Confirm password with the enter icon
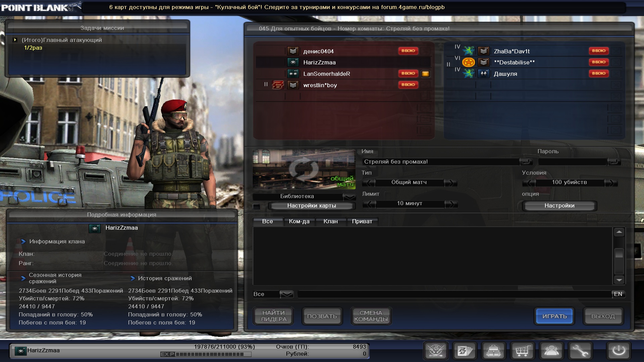The width and height of the screenshot is (644, 362). click(x=614, y=162)
